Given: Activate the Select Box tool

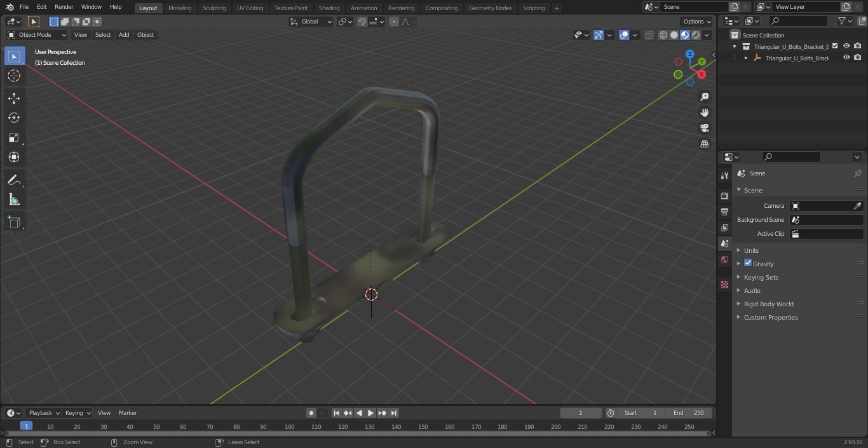Looking at the screenshot, I should pos(14,56).
